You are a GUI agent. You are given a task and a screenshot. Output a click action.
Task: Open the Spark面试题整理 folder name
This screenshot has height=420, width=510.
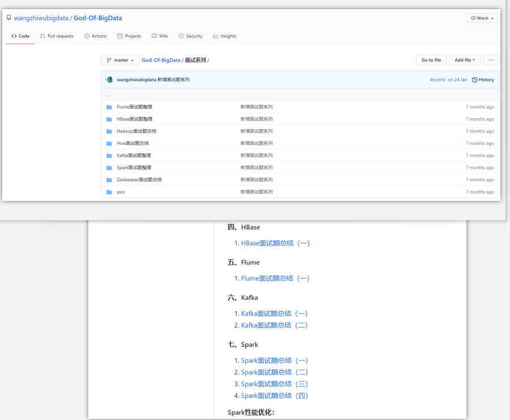(134, 168)
